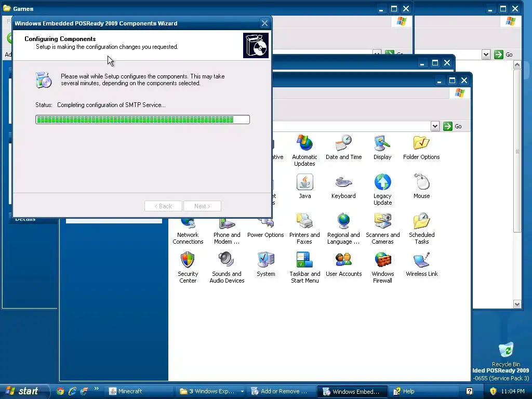Screen dimensions: 532x399
Task: Click the "Completing configuration of SMTP Service..." status text
Action: coord(111,105)
